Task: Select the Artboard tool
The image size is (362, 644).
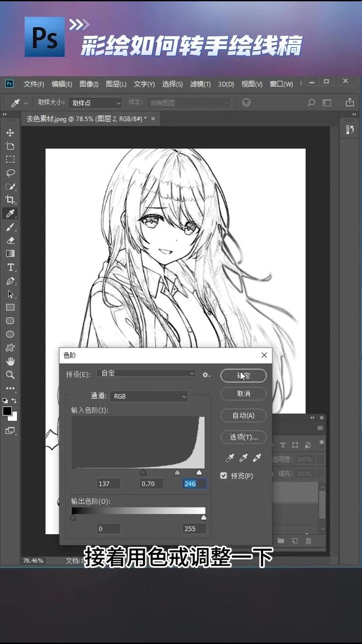Action: pos(10,146)
